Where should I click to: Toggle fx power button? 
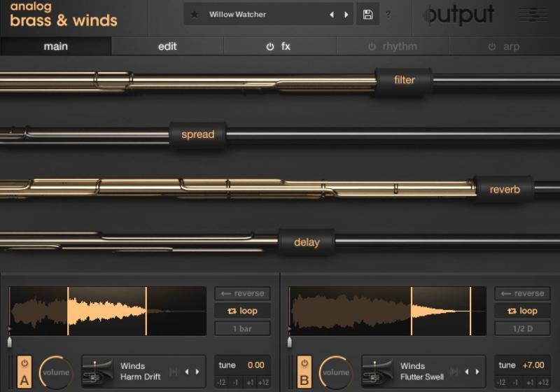click(x=270, y=46)
